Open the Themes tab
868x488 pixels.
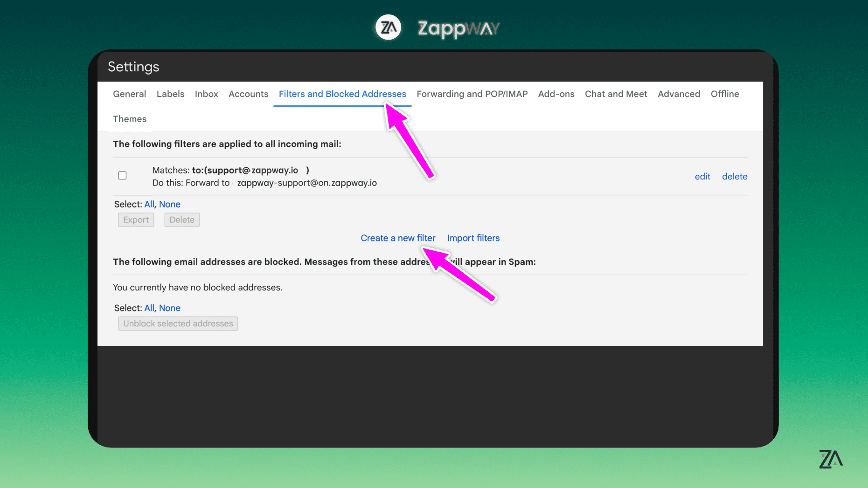[x=130, y=119]
